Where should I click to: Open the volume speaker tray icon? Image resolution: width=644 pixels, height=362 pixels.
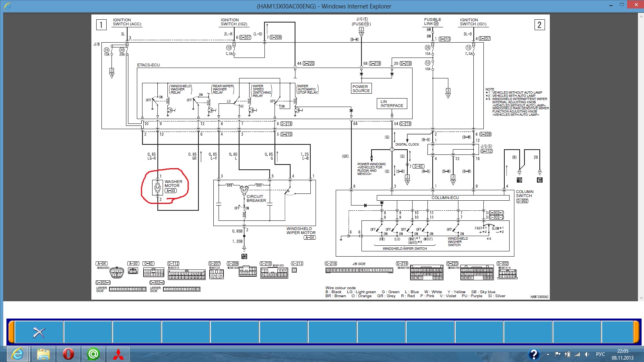587,354
